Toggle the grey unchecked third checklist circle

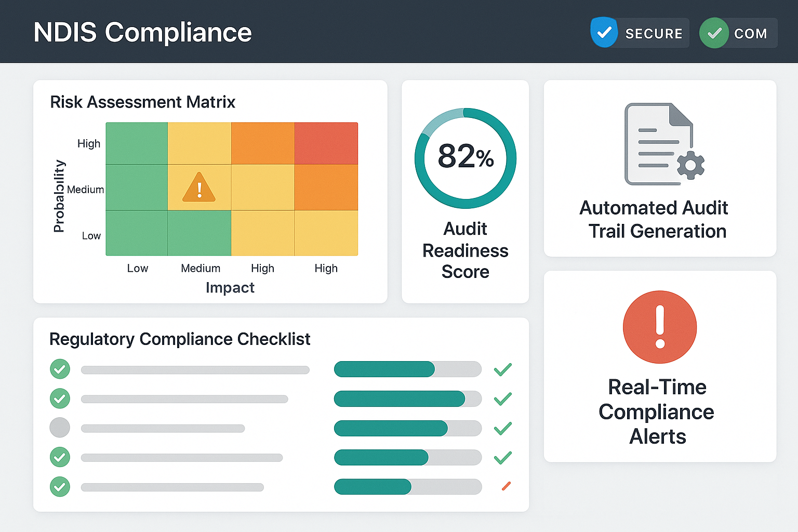pos(60,428)
